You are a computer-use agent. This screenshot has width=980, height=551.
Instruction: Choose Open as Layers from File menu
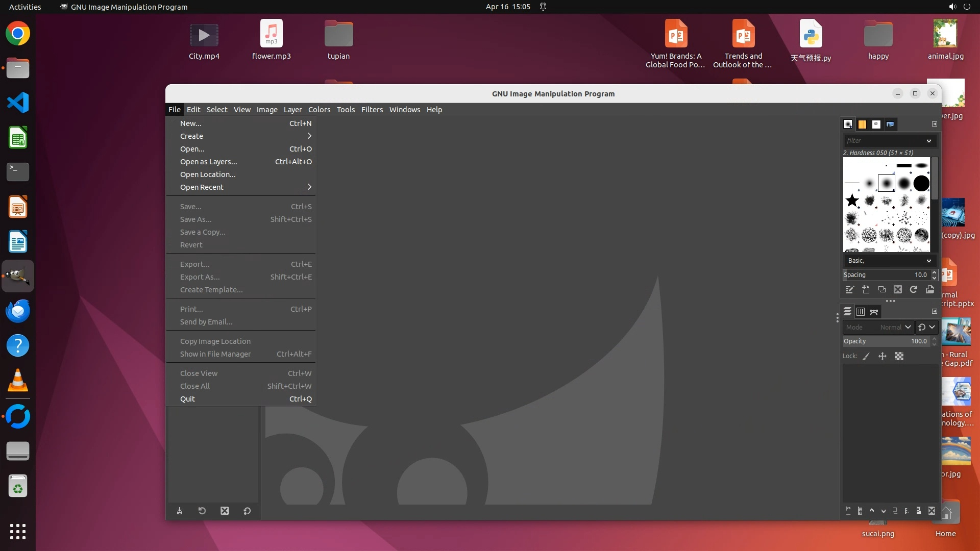click(x=208, y=162)
